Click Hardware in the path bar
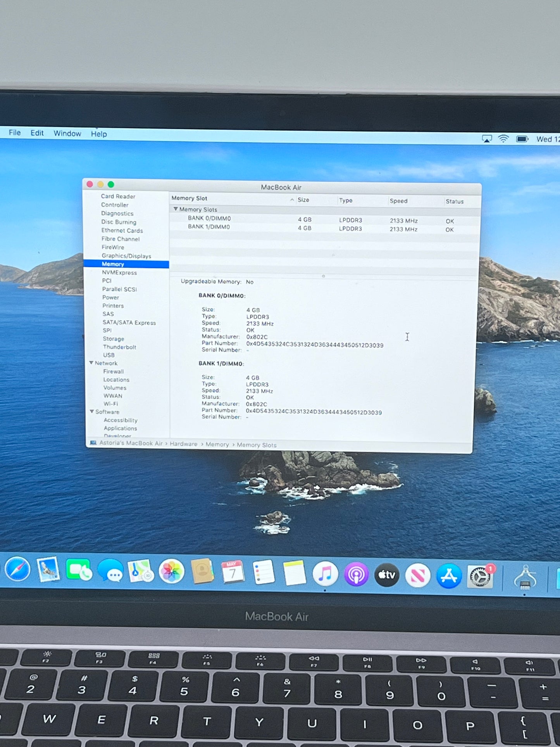560x747 pixels. 183,444
